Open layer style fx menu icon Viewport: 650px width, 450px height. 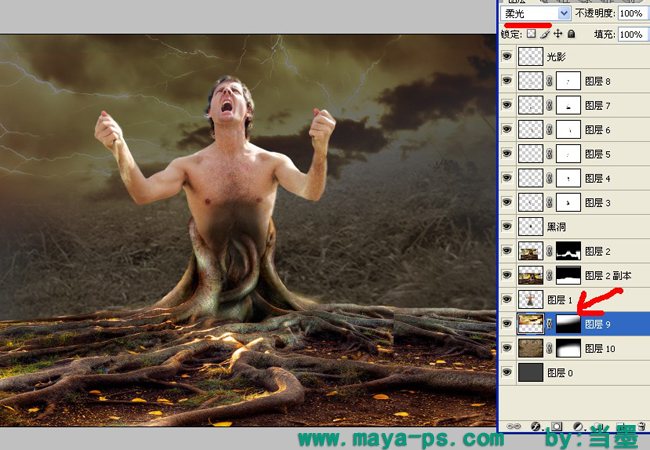point(535,426)
